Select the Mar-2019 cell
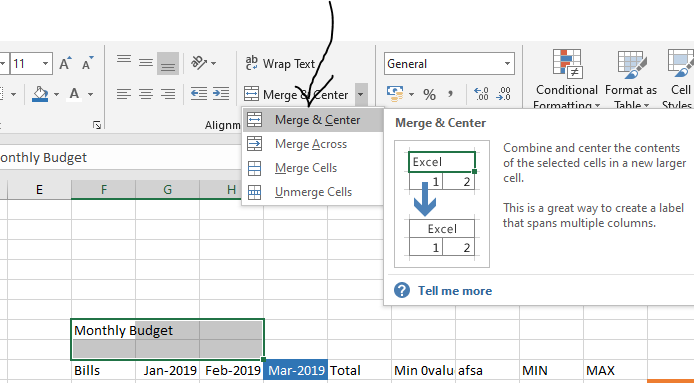This screenshot has width=694, height=383. pos(296,371)
